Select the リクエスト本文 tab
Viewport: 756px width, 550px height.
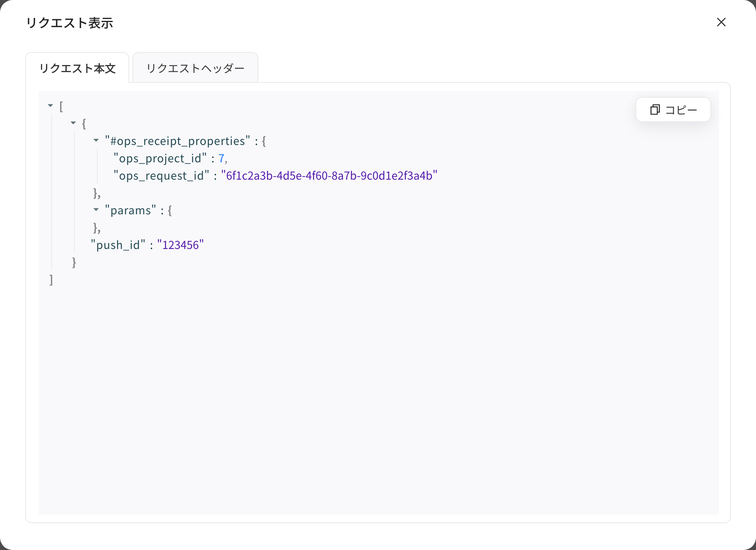[77, 68]
